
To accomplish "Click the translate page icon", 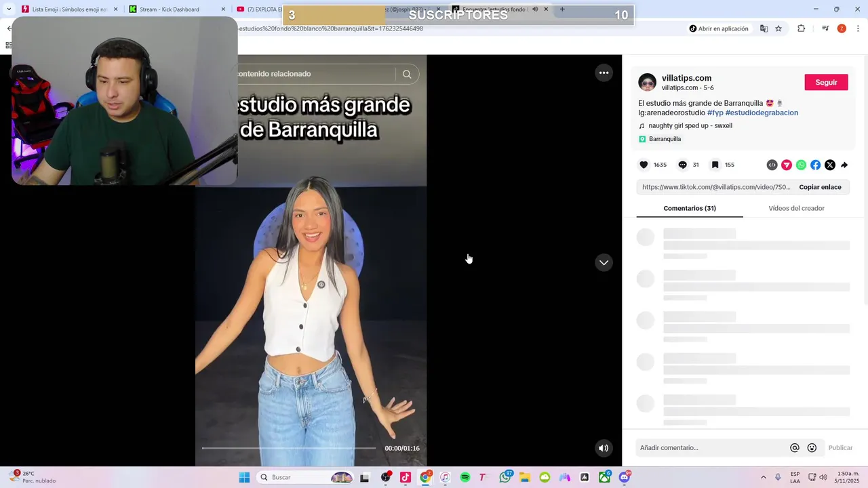I will point(764,28).
